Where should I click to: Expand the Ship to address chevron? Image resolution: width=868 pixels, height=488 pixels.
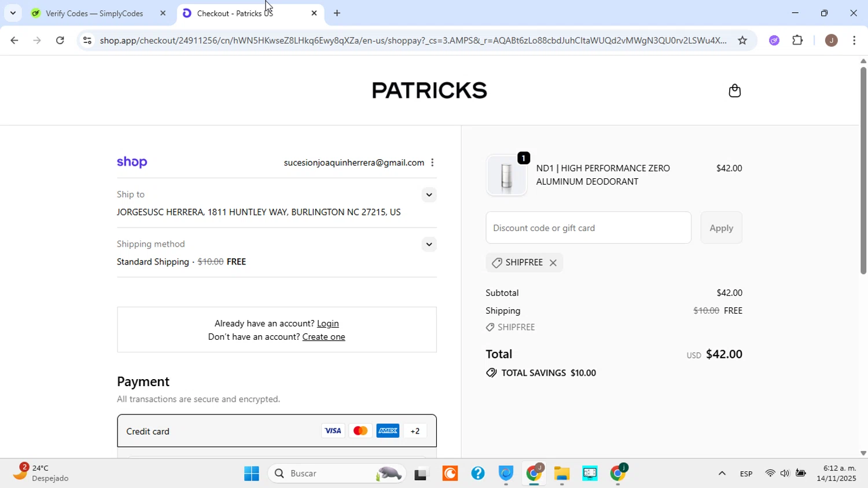point(429,195)
